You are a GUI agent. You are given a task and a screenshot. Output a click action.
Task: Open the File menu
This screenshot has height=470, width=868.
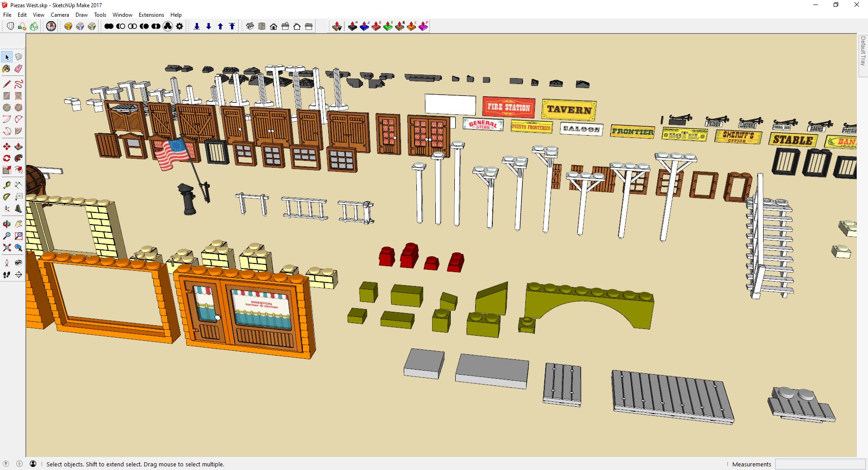pos(7,15)
